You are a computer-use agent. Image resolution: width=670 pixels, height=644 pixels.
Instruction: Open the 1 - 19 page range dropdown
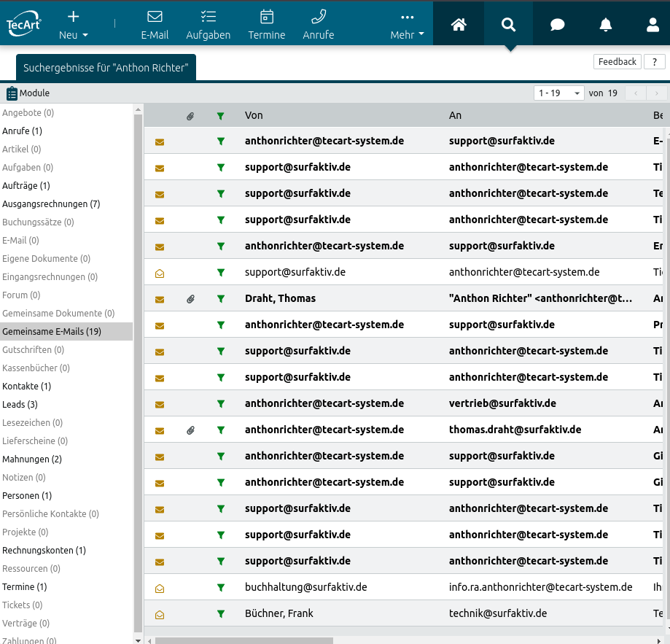pyautogui.click(x=559, y=93)
